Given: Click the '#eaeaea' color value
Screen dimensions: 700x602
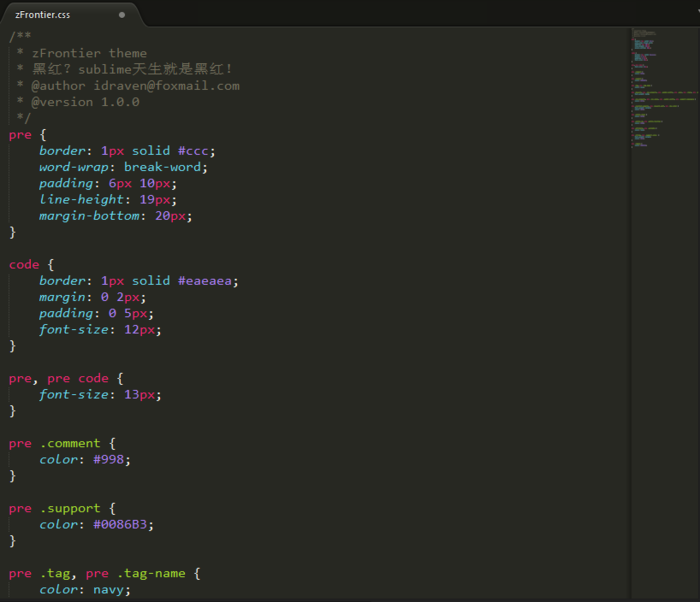Looking at the screenshot, I should pos(205,281).
